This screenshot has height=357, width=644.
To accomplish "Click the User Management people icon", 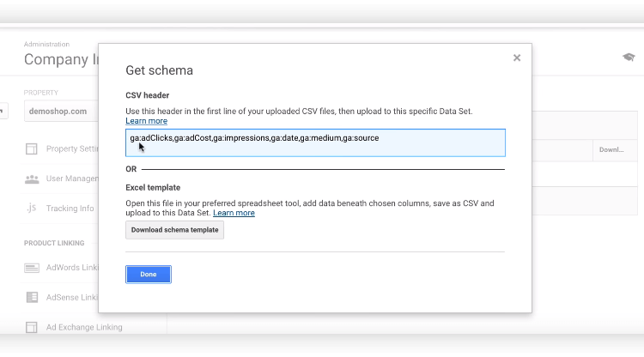I will (x=32, y=178).
